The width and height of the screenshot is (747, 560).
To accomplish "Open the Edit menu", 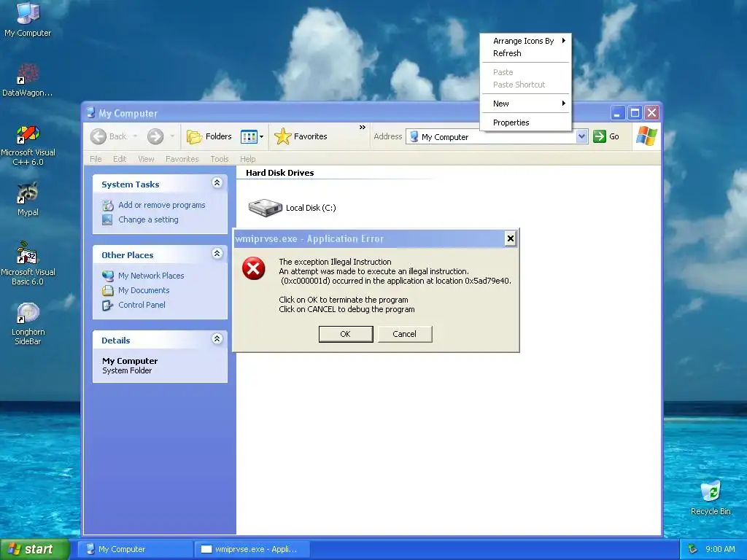I will [x=120, y=159].
